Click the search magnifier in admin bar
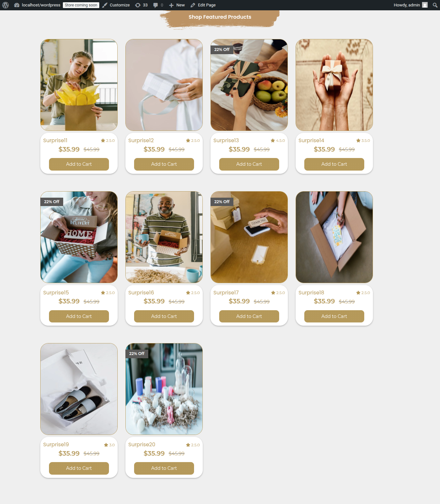Screen dimensions: 440x504 pyautogui.click(x=435, y=5)
